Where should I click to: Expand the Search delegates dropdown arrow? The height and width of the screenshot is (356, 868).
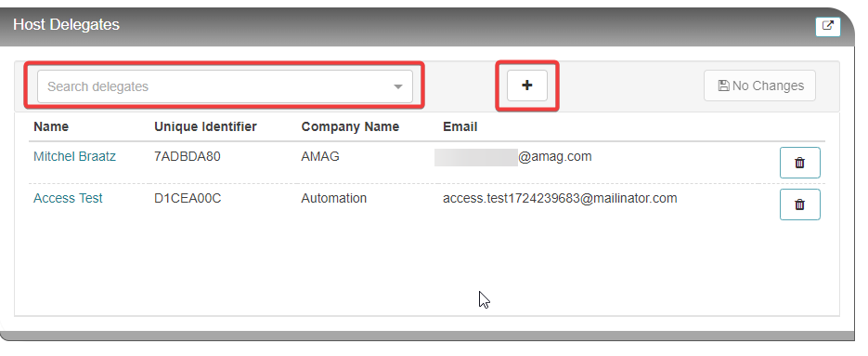tap(397, 86)
